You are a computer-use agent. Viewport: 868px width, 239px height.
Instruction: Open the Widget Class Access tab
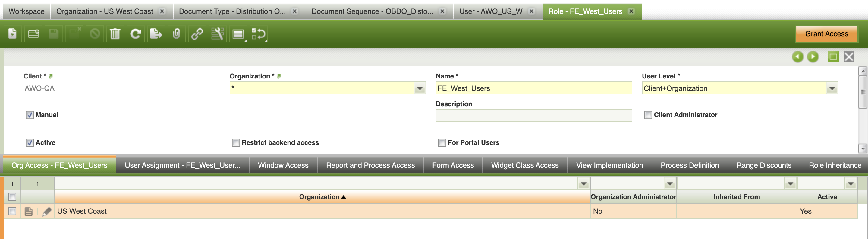(x=525, y=165)
